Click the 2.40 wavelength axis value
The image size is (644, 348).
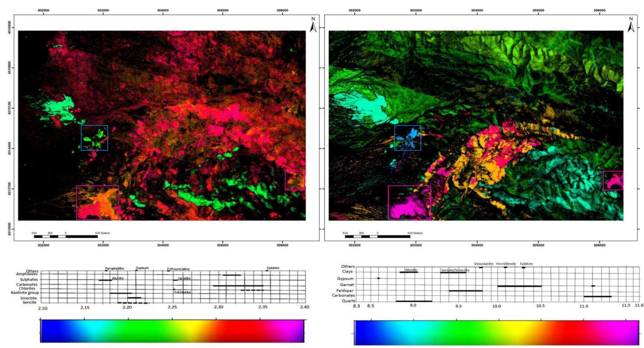coord(305,307)
